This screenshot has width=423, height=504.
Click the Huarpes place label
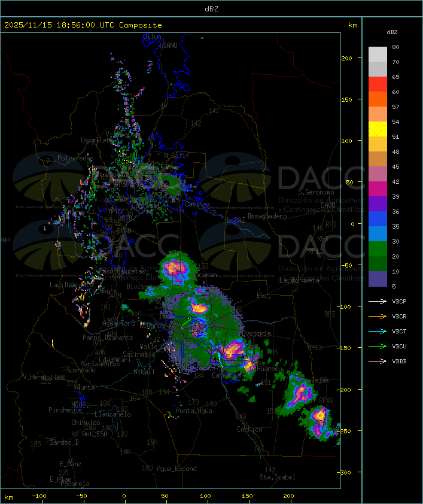click(269, 369)
